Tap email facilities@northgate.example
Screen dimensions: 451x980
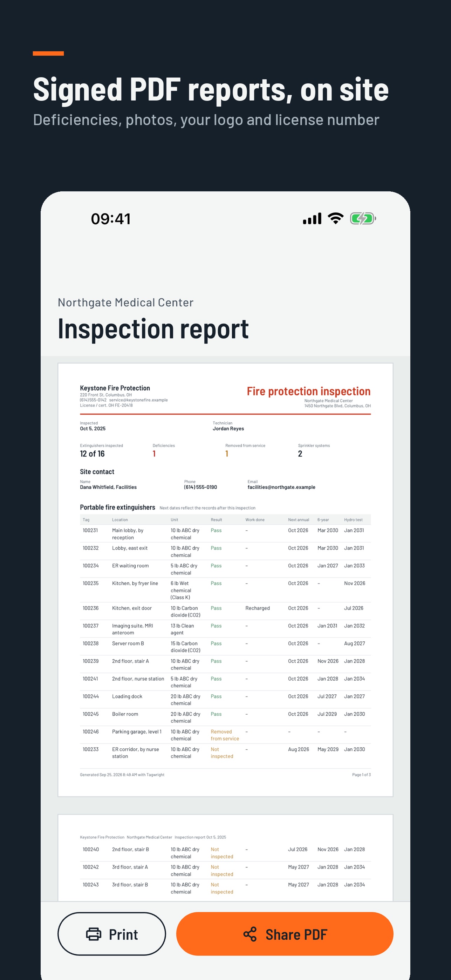[x=281, y=487]
